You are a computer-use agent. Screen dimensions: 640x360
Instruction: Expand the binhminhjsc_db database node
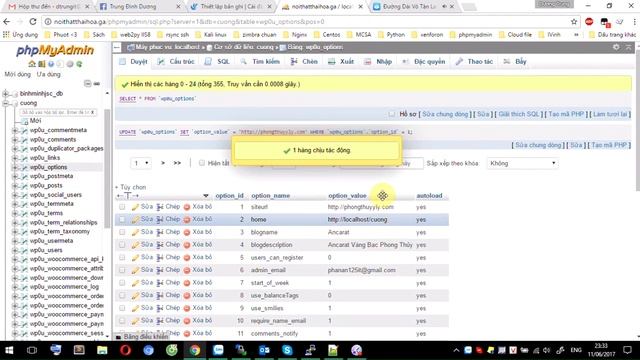(6, 93)
